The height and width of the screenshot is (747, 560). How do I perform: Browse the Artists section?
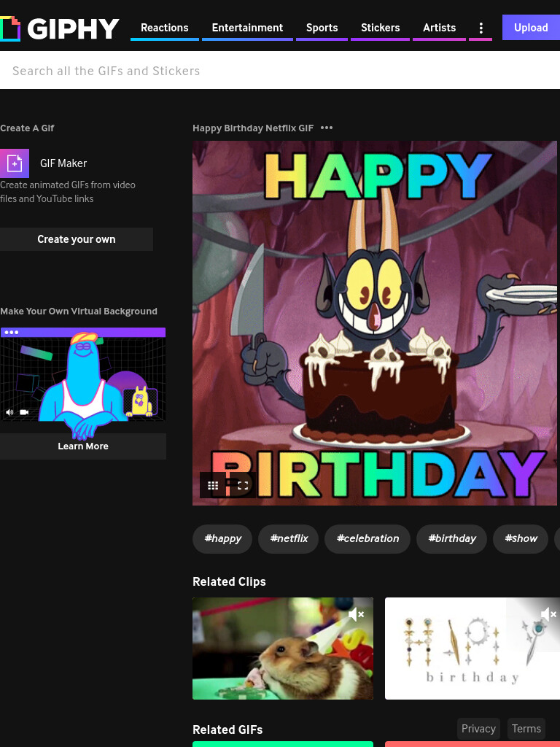439,28
